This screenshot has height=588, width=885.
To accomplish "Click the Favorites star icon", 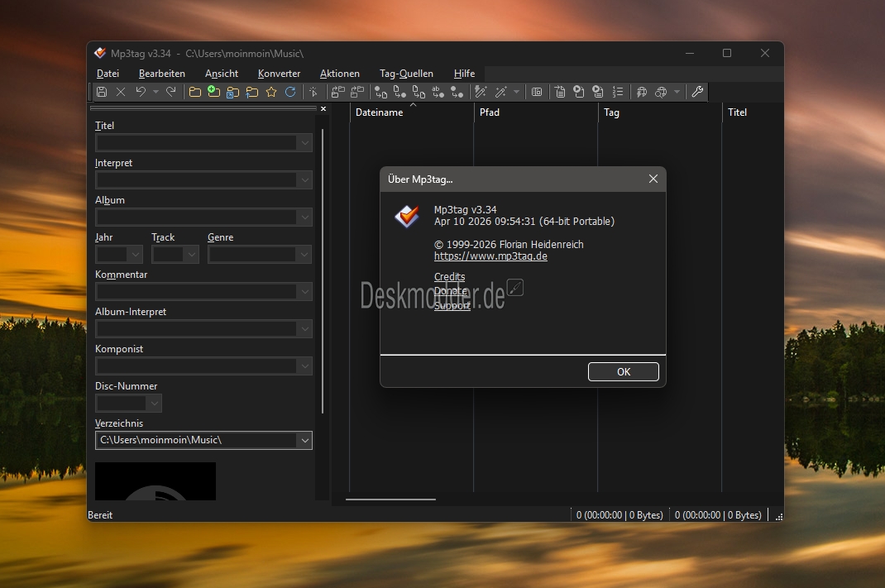I will (x=271, y=92).
